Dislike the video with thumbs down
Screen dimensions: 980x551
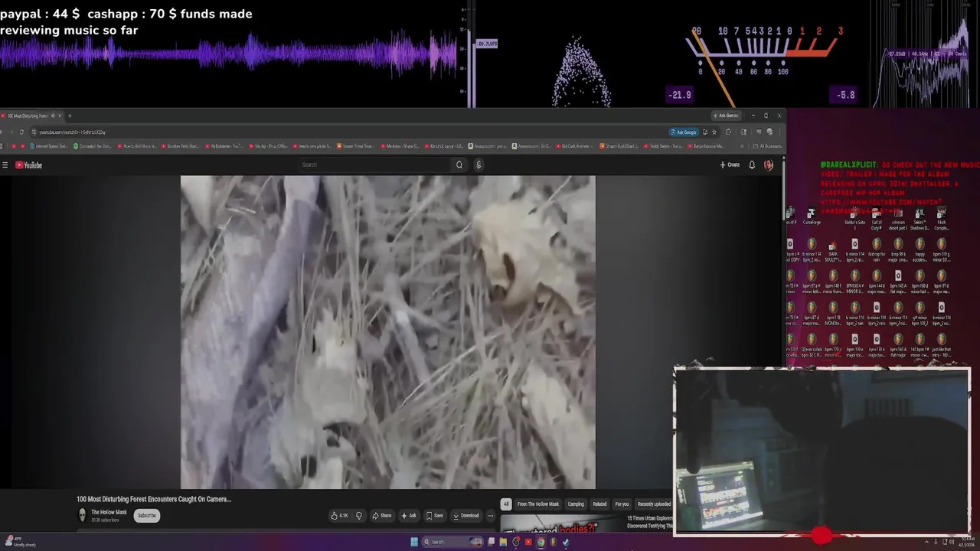(x=358, y=516)
